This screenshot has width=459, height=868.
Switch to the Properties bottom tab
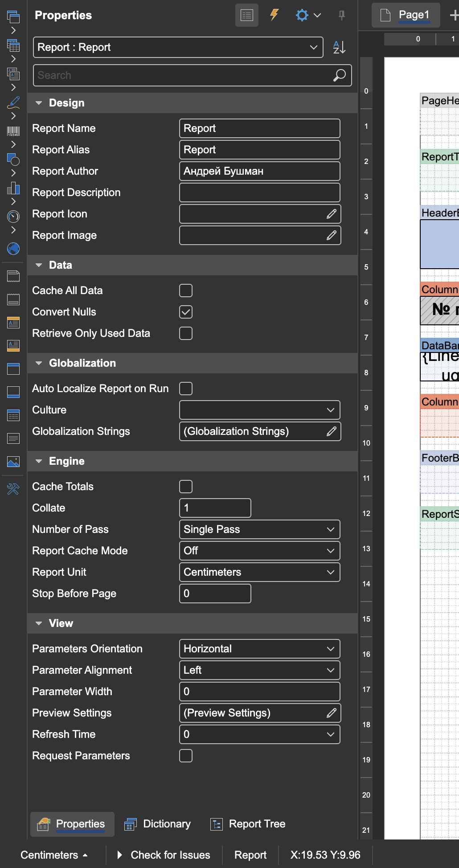tap(72, 824)
